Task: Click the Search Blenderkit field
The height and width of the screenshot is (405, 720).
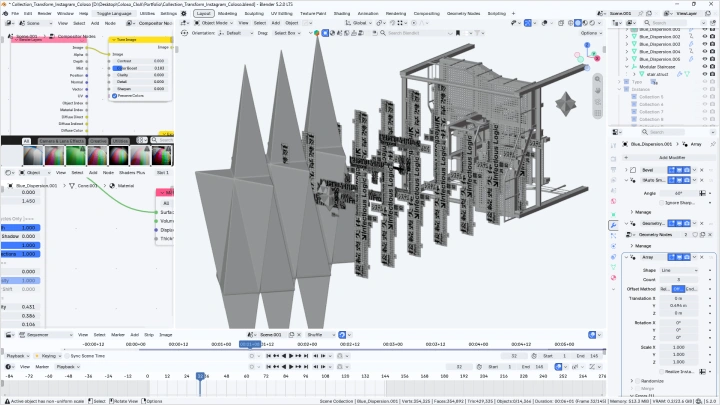Action: point(420,33)
